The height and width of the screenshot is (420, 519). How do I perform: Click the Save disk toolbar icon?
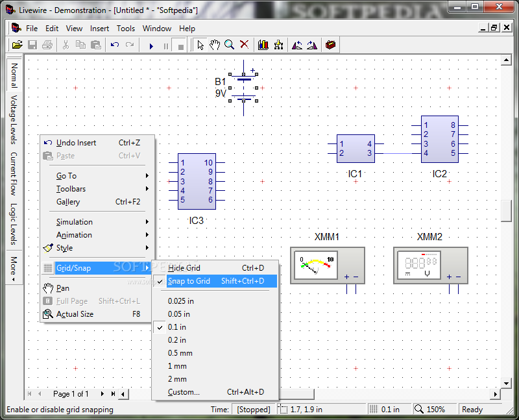pos(32,45)
